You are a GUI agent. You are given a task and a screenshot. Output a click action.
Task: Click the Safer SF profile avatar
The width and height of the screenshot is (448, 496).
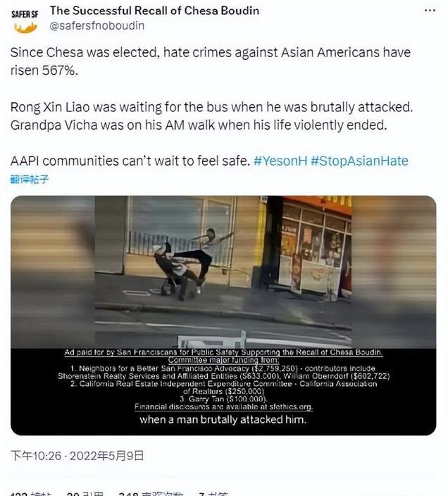pyautogui.click(x=25, y=21)
